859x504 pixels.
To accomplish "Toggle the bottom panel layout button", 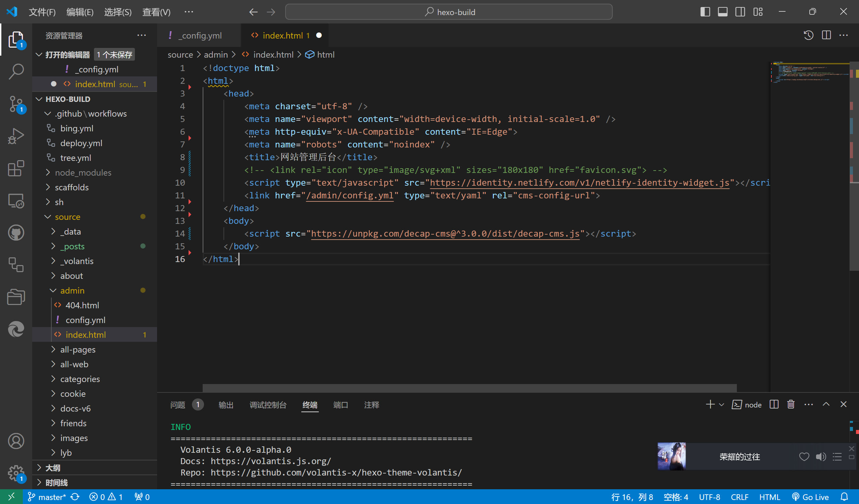I will point(722,12).
